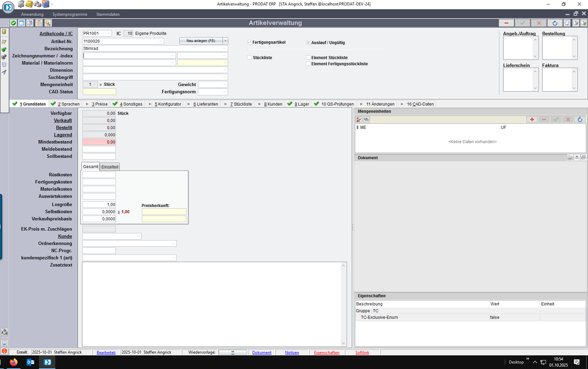Open the Artikelcode lookup ellipsis

tap(109, 33)
